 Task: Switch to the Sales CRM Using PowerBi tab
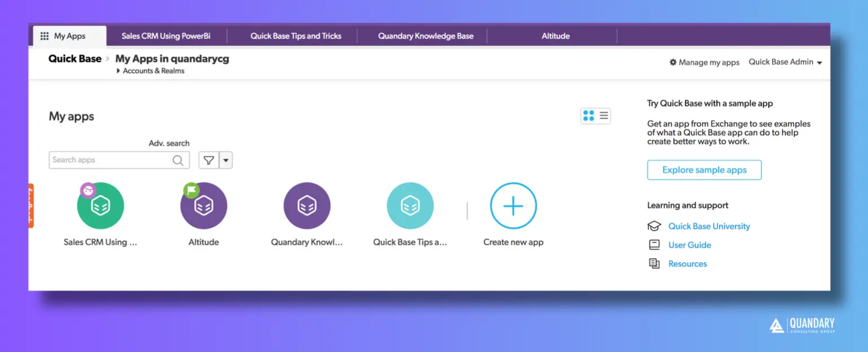pyautogui.click(x=166, y=36)
